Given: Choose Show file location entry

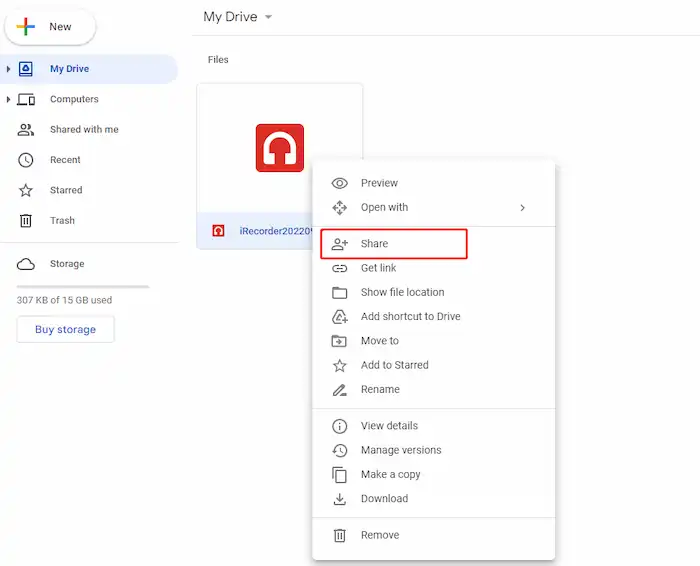Looking at the screenshot, I should 402,292.
